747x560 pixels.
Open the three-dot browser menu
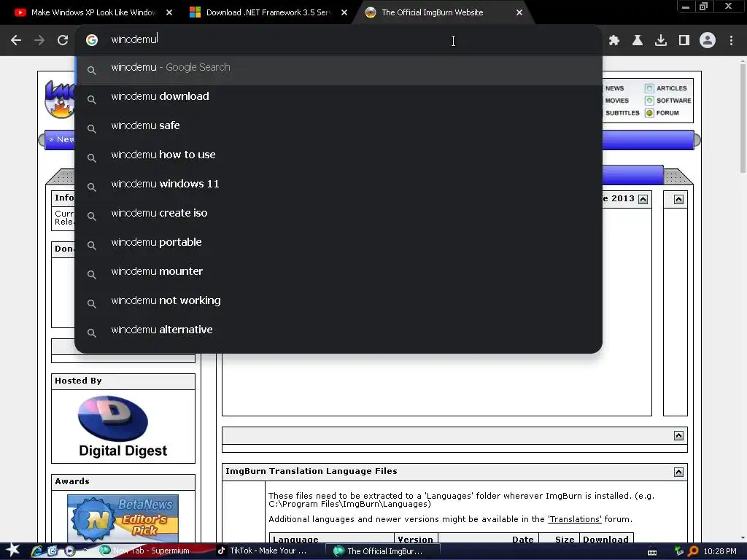[x=731, y=41]
